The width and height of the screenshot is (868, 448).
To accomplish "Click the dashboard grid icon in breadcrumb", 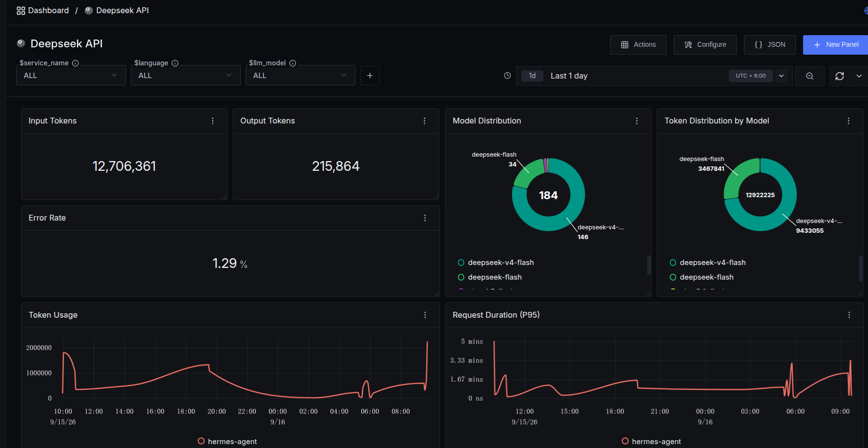I will pos(21,10).
